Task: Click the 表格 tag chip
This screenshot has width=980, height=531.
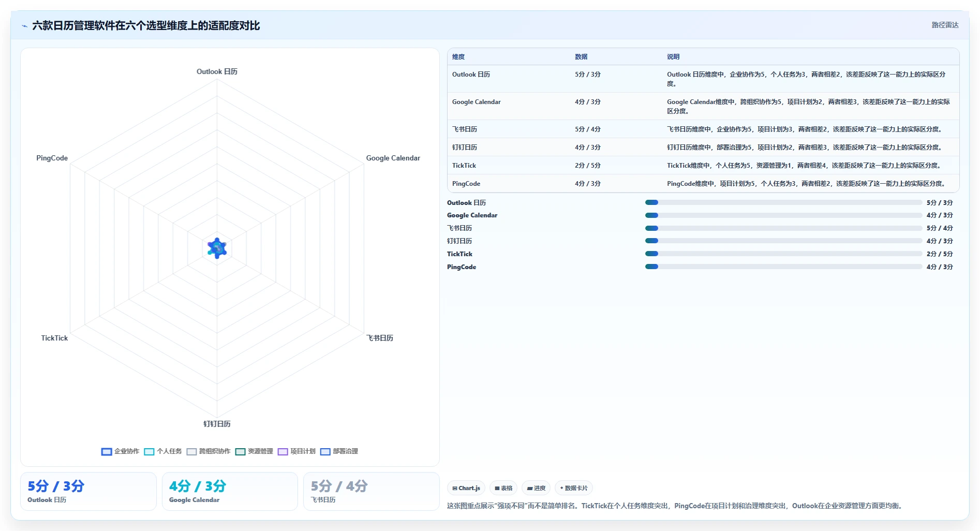Action: 503,488
